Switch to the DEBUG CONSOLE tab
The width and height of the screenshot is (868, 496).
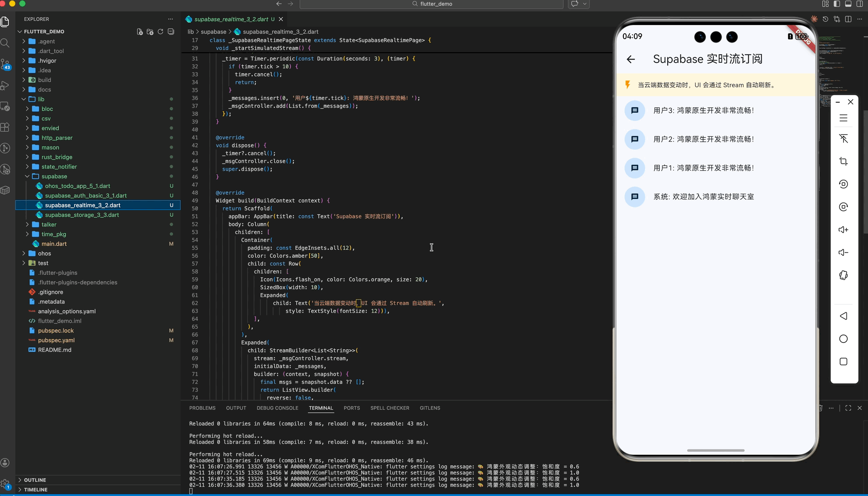pyautogui.click(x=277, y=408)
